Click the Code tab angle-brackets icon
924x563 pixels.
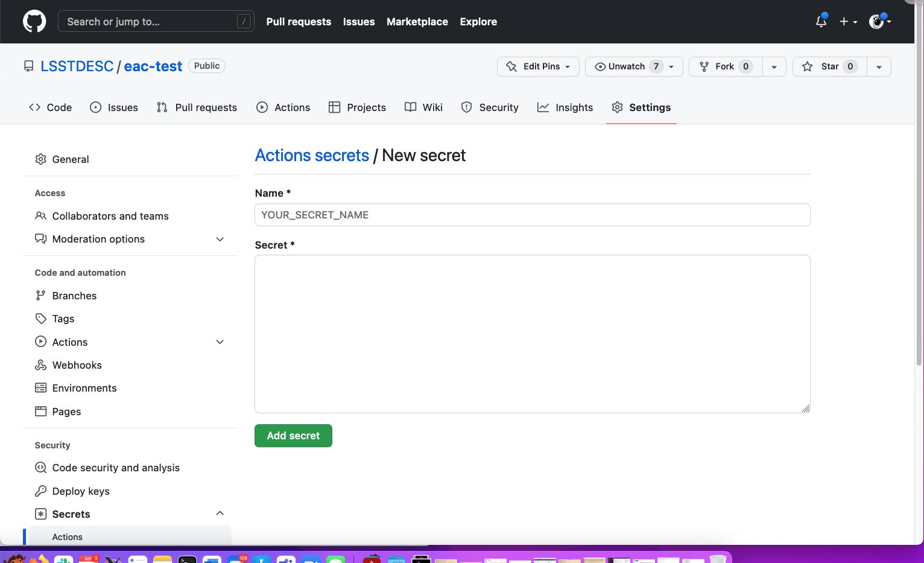coord(34,107)
